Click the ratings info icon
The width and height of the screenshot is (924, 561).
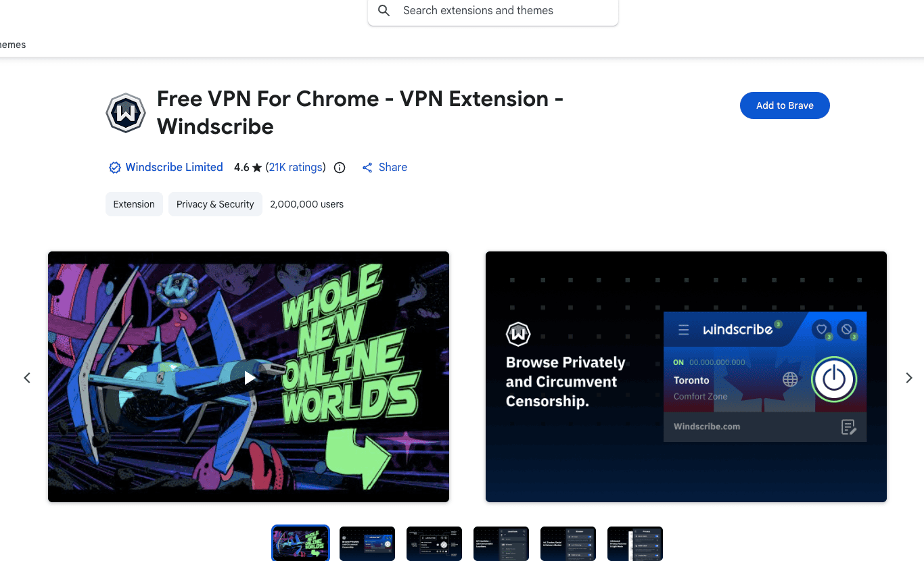pyautogui.click(x=340, y=168)
